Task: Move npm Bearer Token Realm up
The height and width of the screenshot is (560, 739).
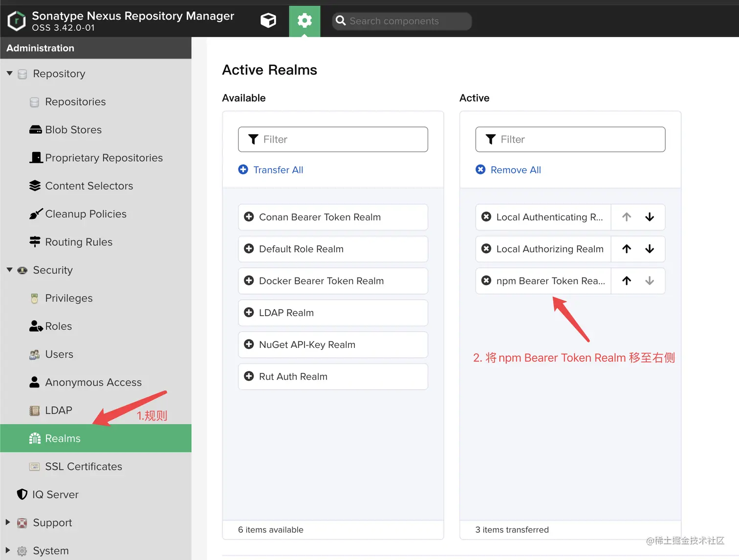Action: coord(627,280)
